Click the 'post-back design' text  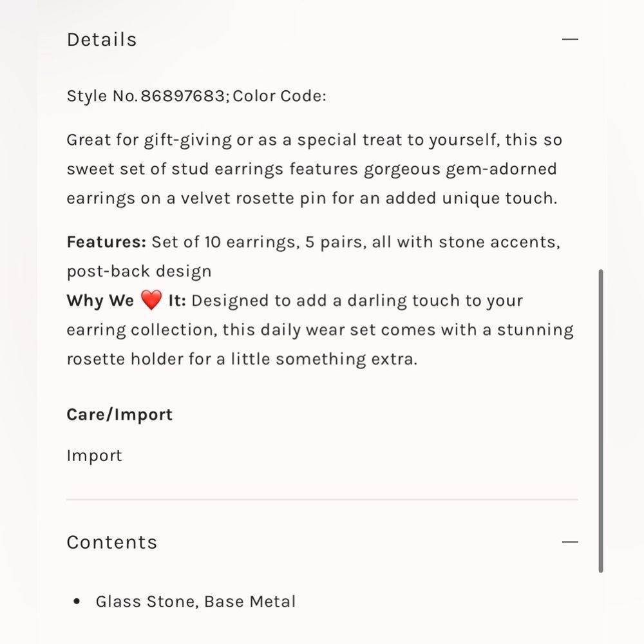point(139,272)
